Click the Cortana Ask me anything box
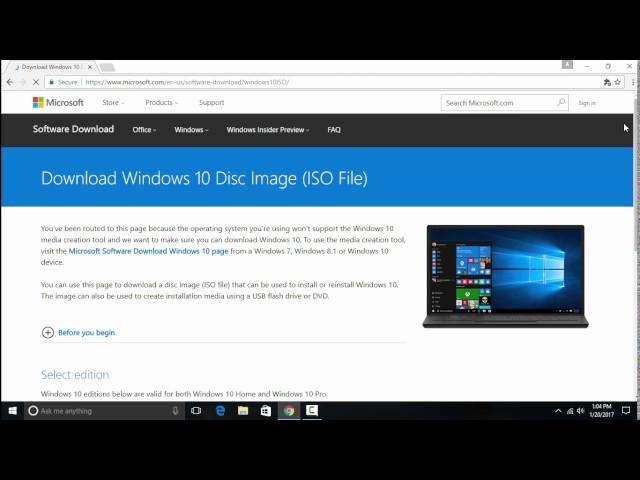The width and height of the screenshot is (640, 480). [x=104, y=411]
